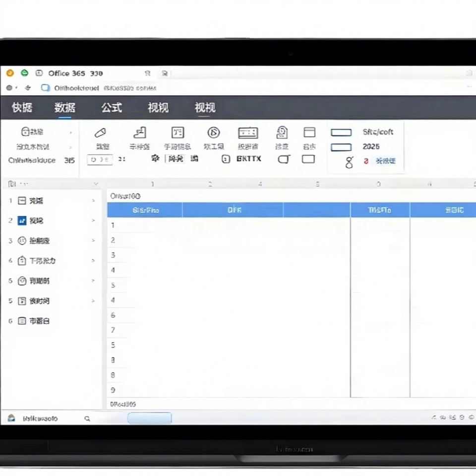The width and height of the screenshot is (476, 476).
Task: Open the 公式 tab
Action: point(112,108)
